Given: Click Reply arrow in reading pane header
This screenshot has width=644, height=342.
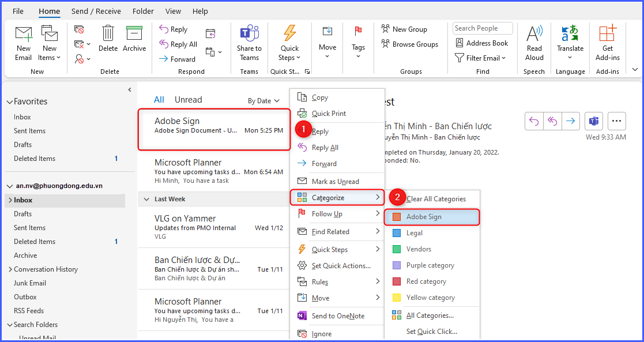Looking at the screenshot, I should point(534,121).
